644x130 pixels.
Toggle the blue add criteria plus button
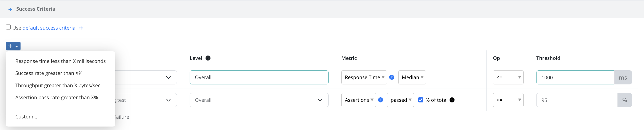click(13, 46)
